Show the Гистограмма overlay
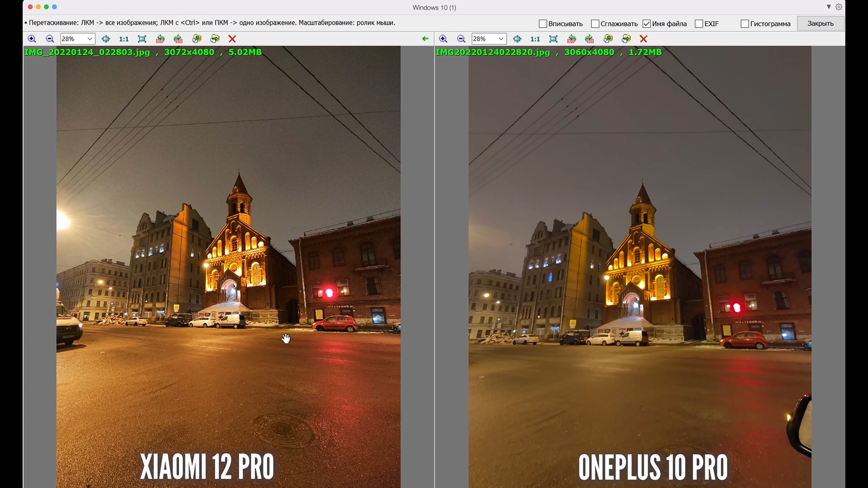The width and height of the screenshot is (868, 488). (x=745, y=24)
